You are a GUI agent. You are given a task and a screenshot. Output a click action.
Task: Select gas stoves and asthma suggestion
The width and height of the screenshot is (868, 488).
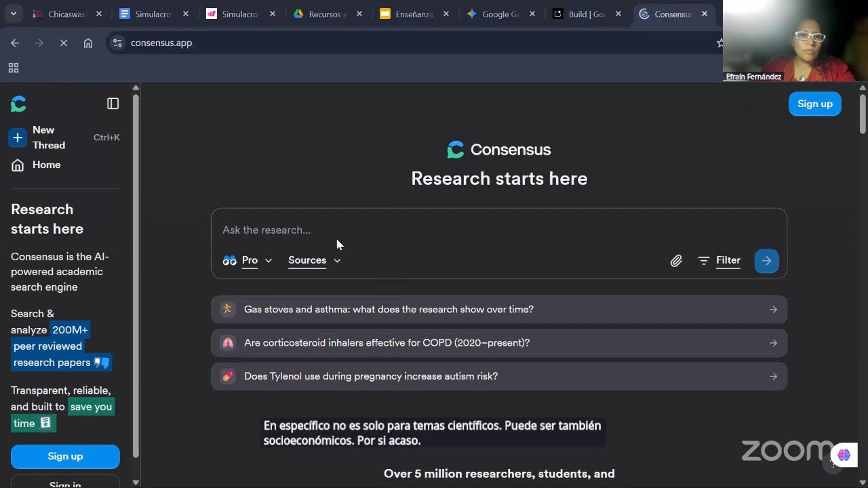(499, 309)
